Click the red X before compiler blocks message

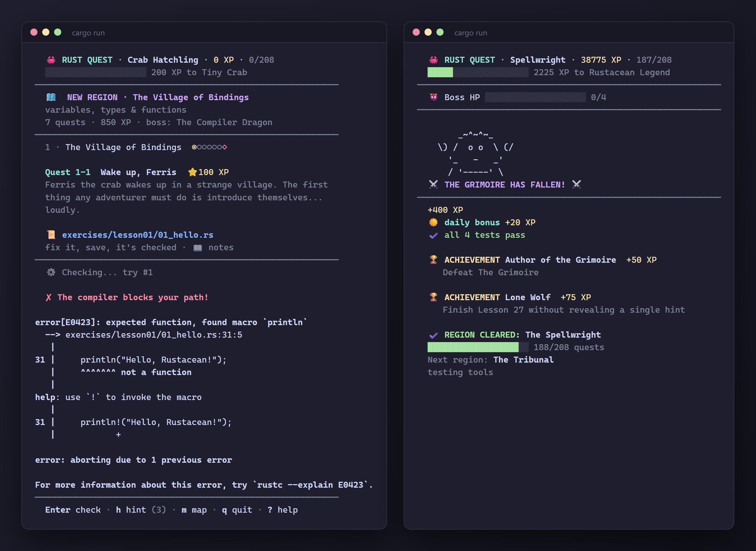49,297
